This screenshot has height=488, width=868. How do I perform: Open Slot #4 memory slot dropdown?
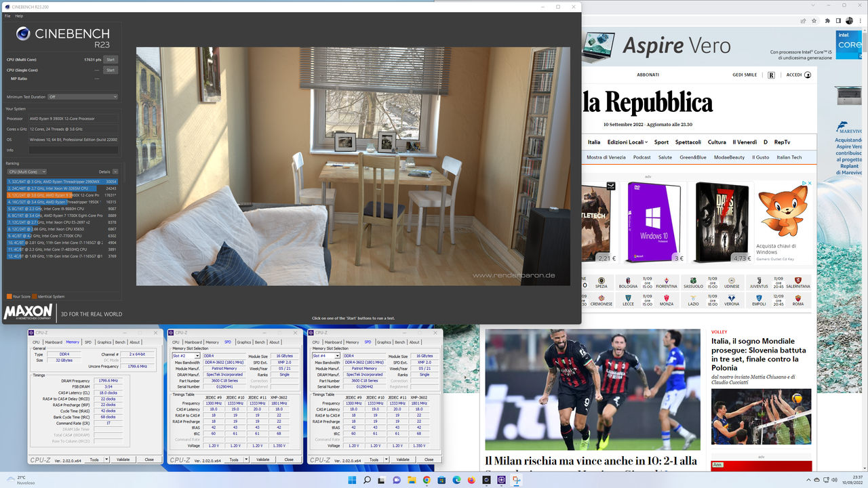pos(326,356)
